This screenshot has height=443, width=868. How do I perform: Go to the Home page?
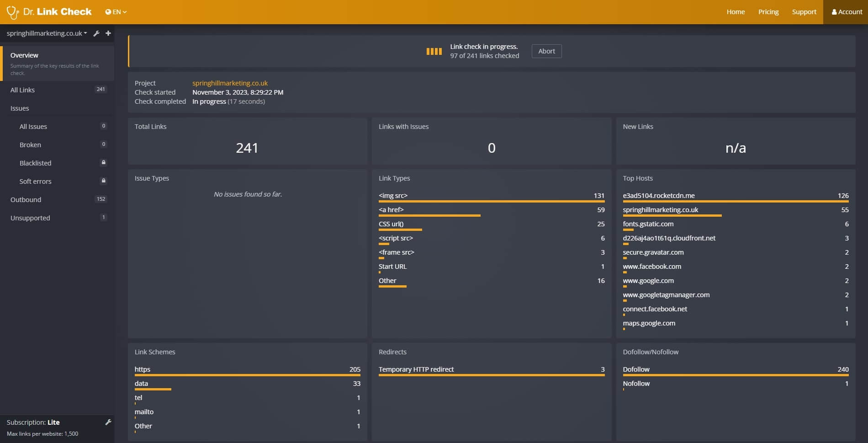pyautogui.click(x=736, y=12)
